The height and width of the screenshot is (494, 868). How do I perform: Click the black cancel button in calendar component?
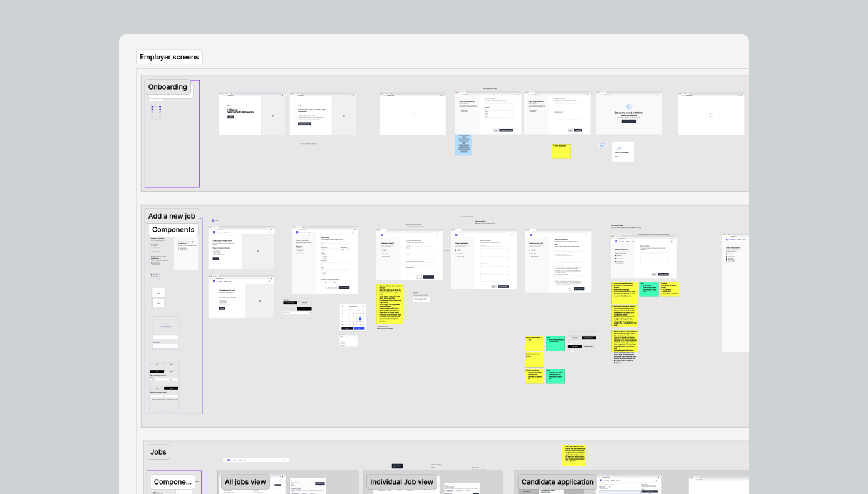coord(347,328)
